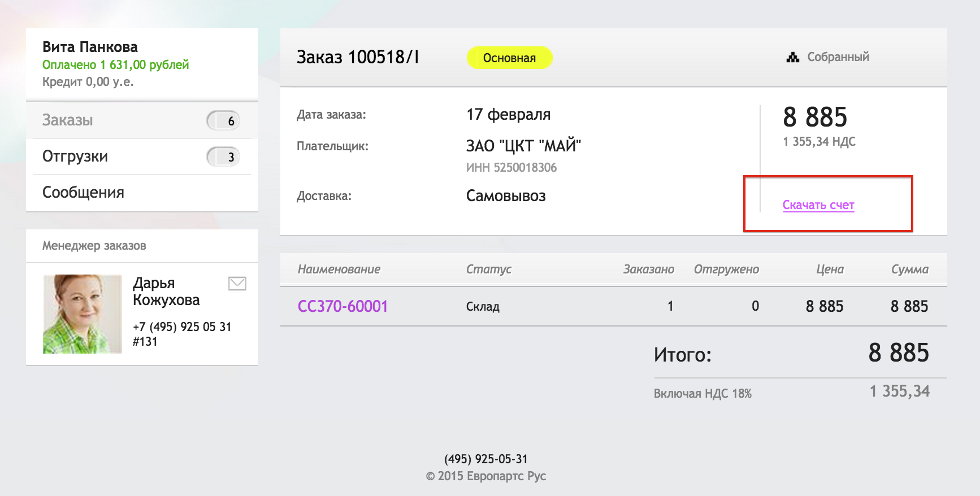Image resolution: width=980 pixels, height=496 pixels.
Task: Click the green Оплачено 1 631,00 рублей text
Action: coord(115,65)
